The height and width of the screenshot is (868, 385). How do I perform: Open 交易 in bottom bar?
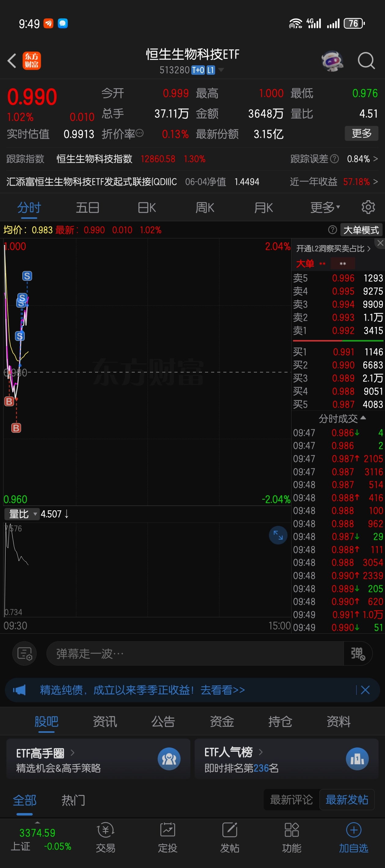[106, 838]
